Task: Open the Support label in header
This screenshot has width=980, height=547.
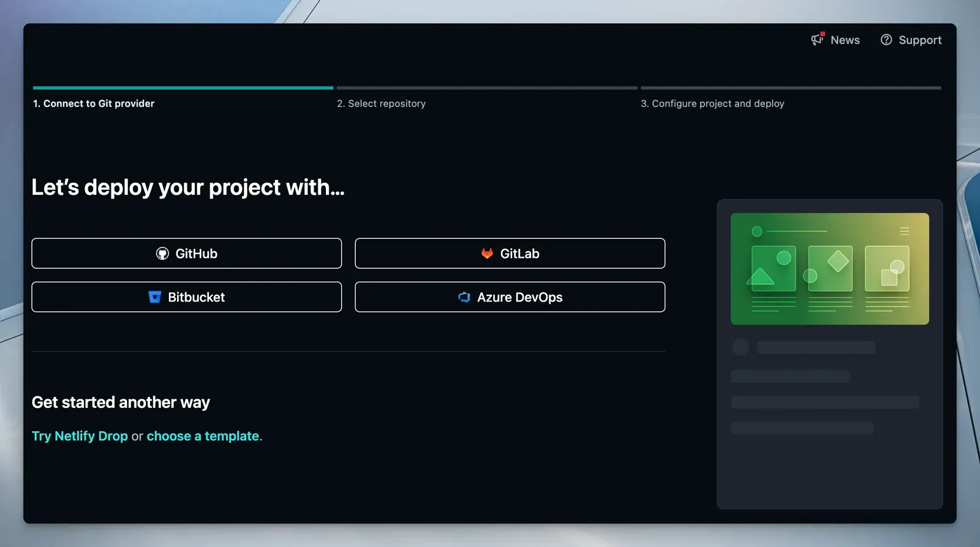Action: (920, 40)
